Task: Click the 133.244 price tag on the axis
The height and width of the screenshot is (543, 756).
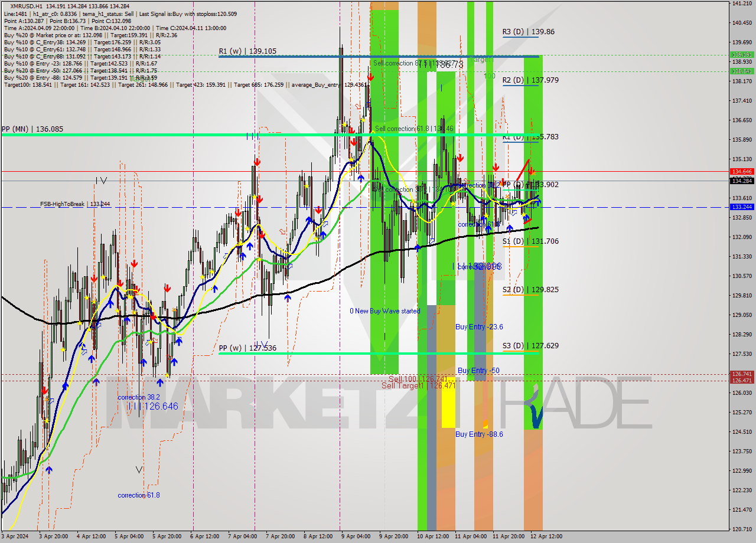Action: click(x=741, y=207)
